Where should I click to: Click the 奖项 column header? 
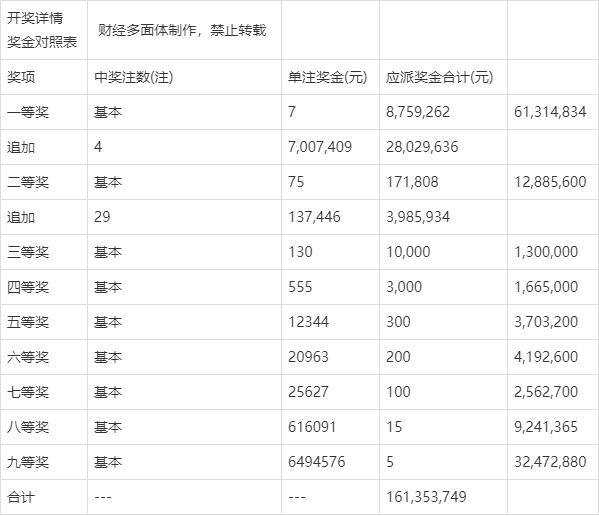coord(21,77)
